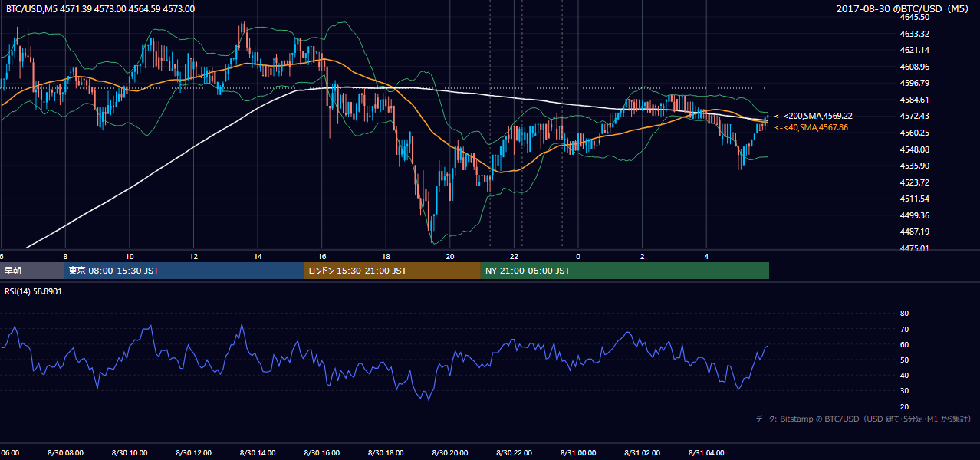Screen dimensions: 980x460
Task: Select the 東京 08:00-15:30 JST session bar
Action: (184, 271)
